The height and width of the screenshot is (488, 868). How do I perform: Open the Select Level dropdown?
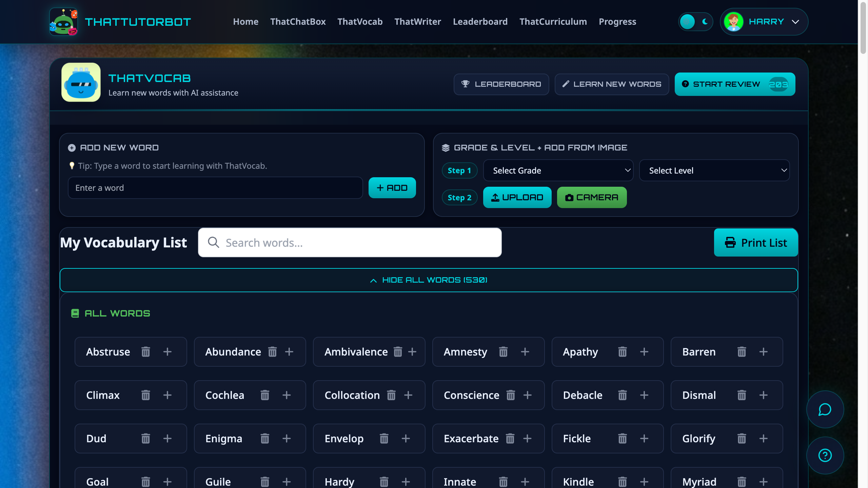click(x=714, y=170)
